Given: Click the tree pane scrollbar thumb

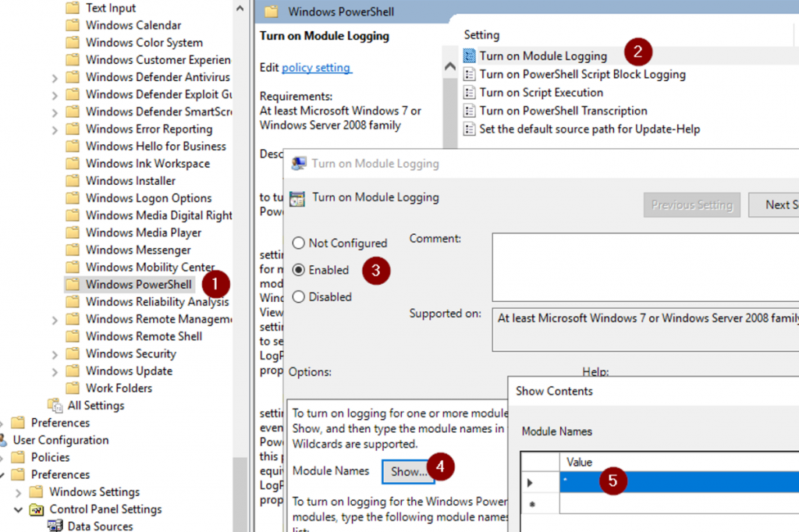Looking at the screenshot, I should click(240, 495).
